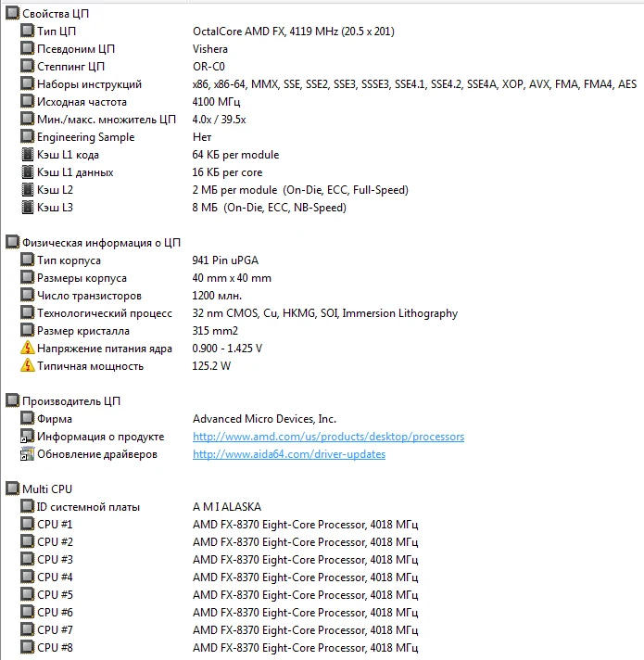Select the CPU #3 row label
The height and width of the screenshot is (660, 644).
[x=55, y=560]
